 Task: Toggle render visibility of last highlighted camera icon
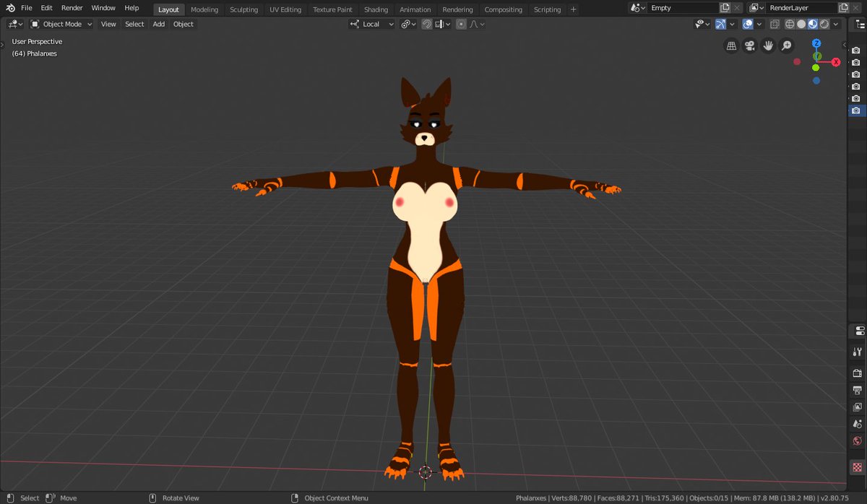coord(856,110)
